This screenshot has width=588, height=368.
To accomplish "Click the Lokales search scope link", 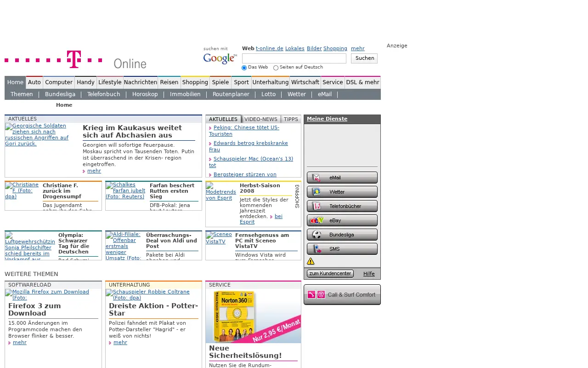I will 295,48.
